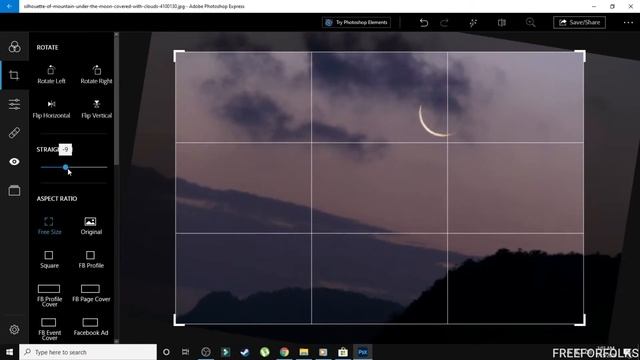Open Task View on the taskbar
This screenshot has height=360, width=640.
click(x=186, y=352)
